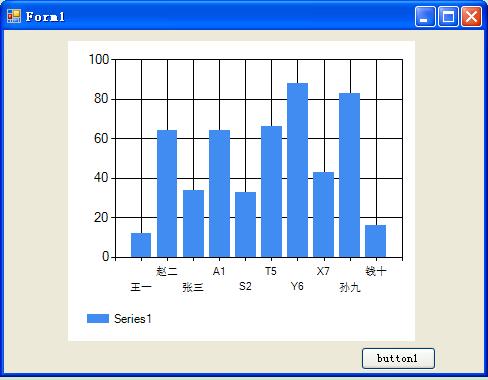Viewport: 488px width, 380px height.
Task: Close the Form1 window
Action: [x=471, y=16]
